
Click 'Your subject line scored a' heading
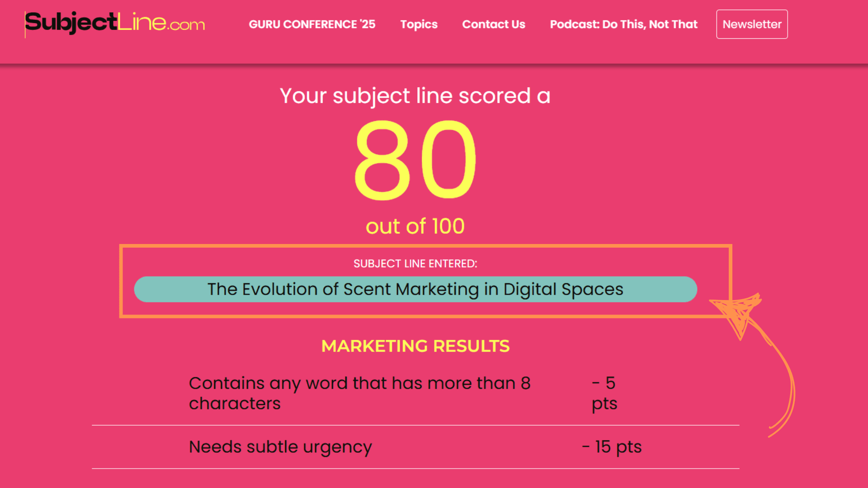[x=415, y=95]
